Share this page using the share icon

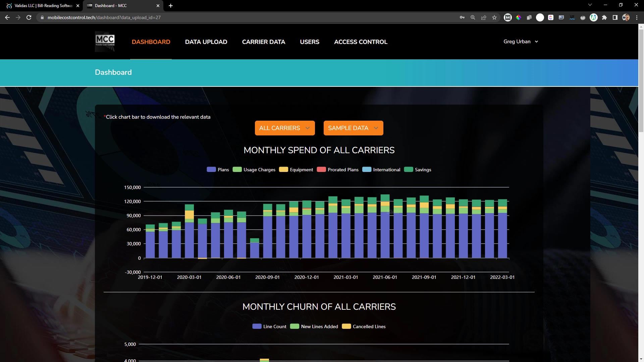(483, 17)
